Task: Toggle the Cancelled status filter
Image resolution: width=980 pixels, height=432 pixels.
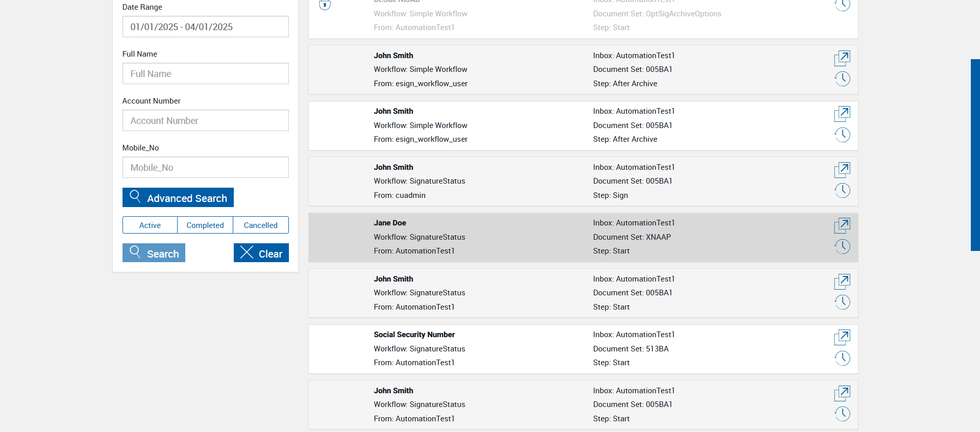Action: [261, 225]
